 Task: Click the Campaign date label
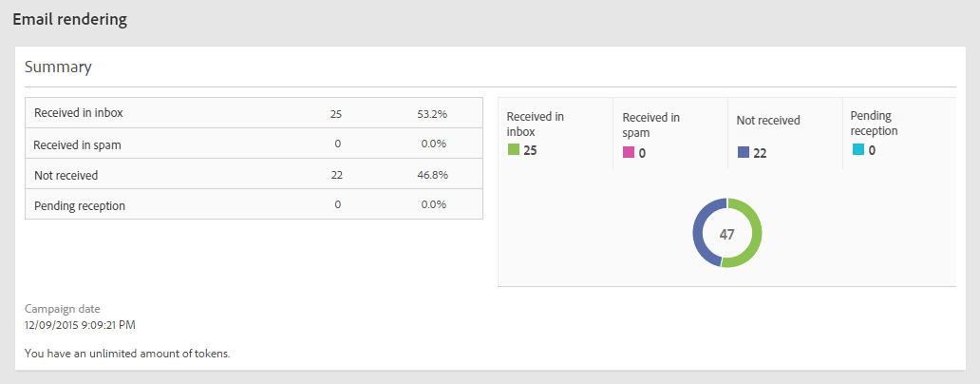62,309
